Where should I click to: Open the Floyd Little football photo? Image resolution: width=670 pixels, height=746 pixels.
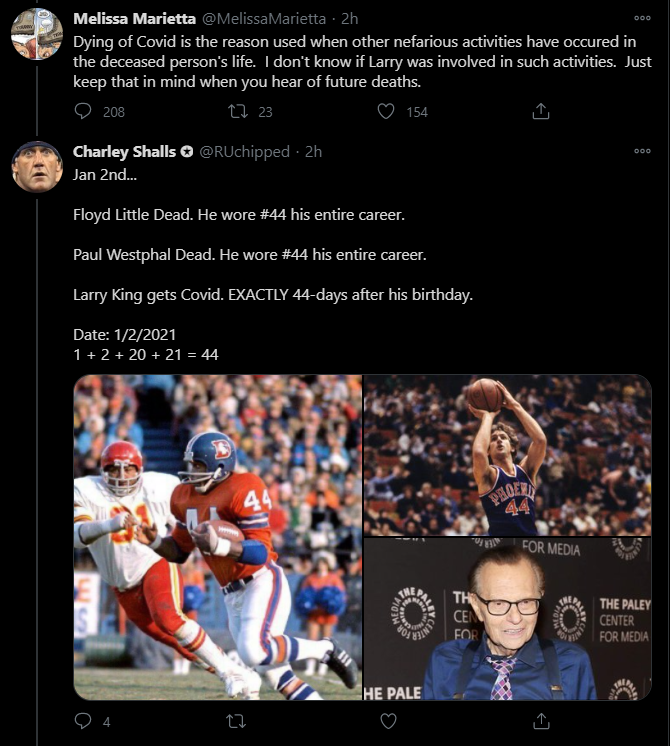point(218,537)
